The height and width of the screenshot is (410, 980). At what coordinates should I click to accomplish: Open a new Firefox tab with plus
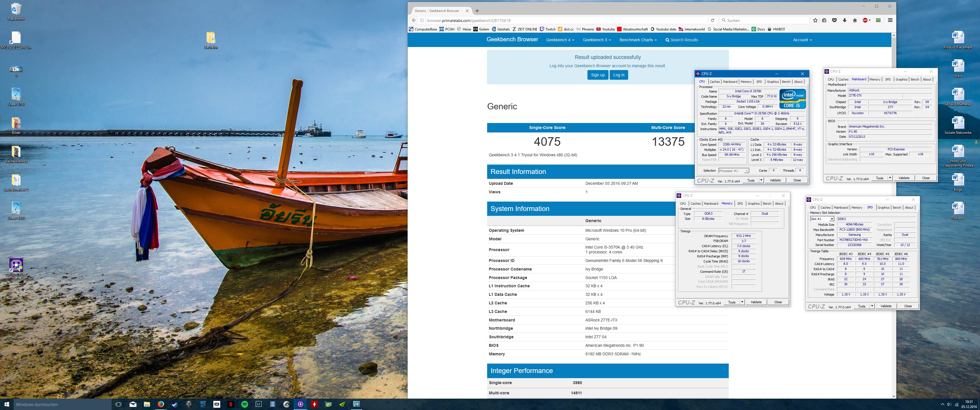pyautogui.click(x=477, y=11)
